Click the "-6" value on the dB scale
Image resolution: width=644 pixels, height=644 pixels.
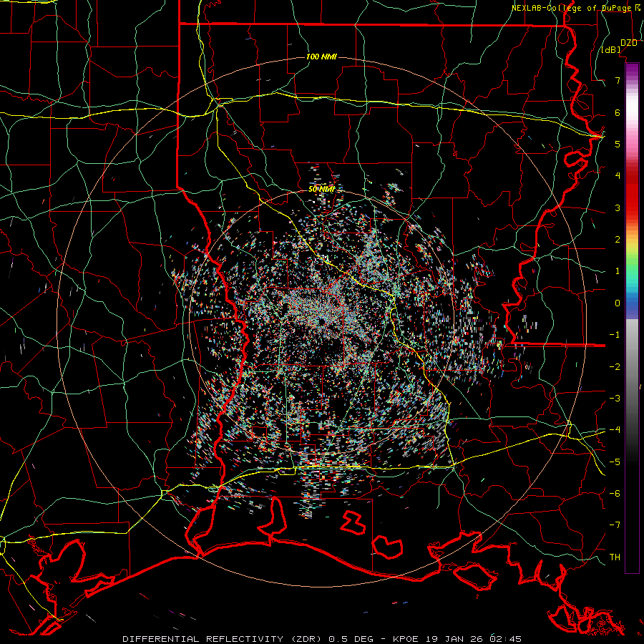click(x=615, y=494)
